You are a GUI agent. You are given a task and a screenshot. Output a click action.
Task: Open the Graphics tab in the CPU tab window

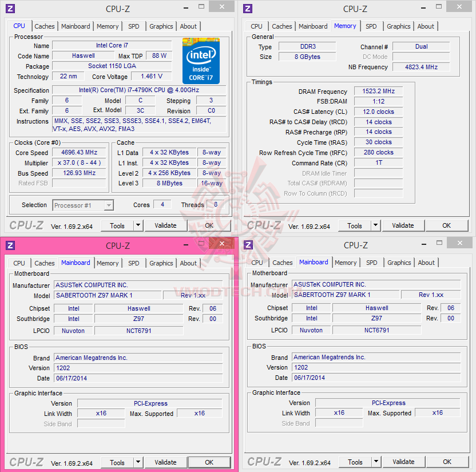coord(161,26)
